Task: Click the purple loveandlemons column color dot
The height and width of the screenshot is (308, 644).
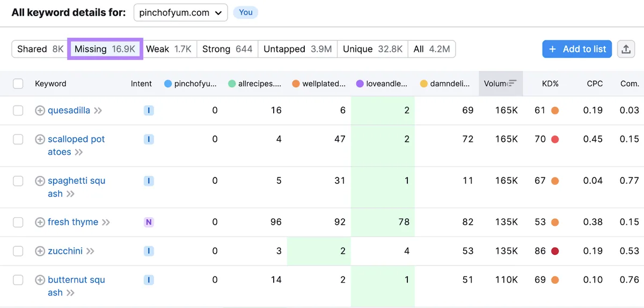Action: [360, 84]
